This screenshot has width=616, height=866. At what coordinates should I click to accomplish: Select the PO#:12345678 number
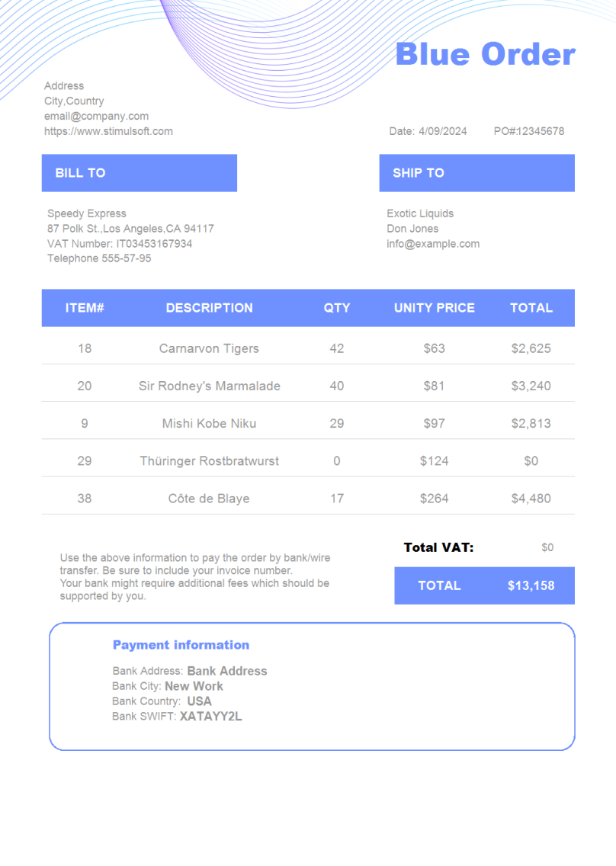click(528, 131)
